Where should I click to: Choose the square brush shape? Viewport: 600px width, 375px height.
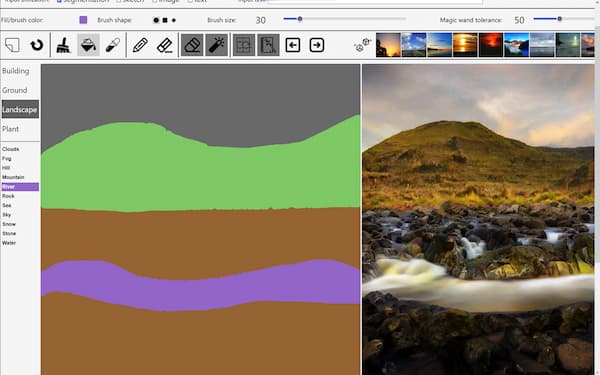(165, 20)
